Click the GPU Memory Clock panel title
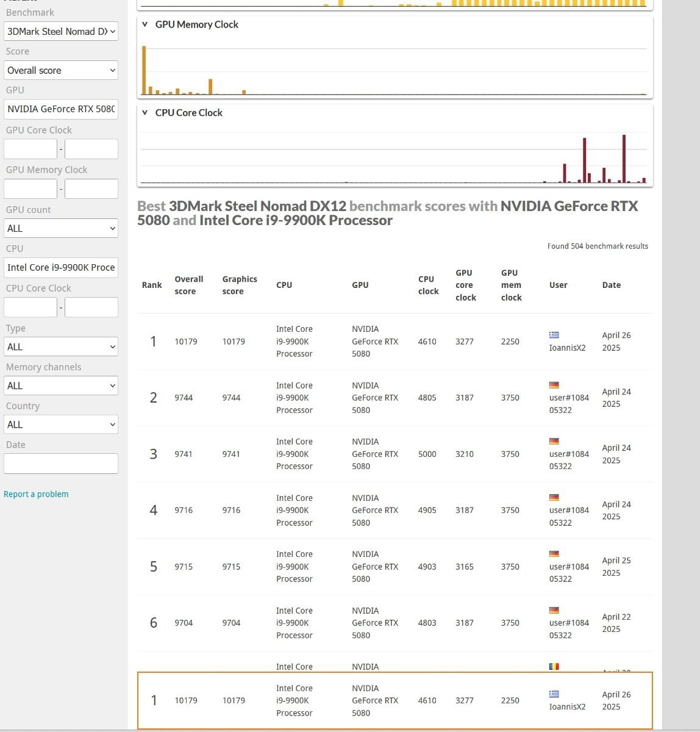Screen dimensions: 700x732 coord(196,24)
